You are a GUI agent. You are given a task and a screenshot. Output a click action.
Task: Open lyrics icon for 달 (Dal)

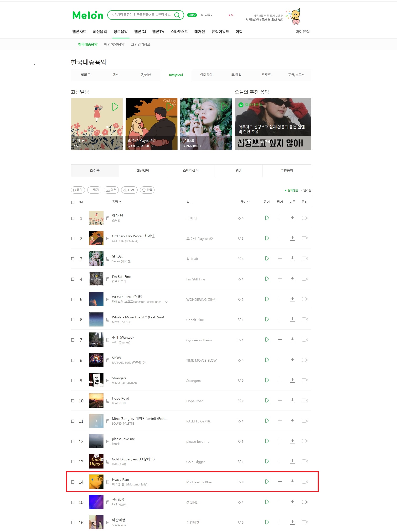[x=108, y=259]
